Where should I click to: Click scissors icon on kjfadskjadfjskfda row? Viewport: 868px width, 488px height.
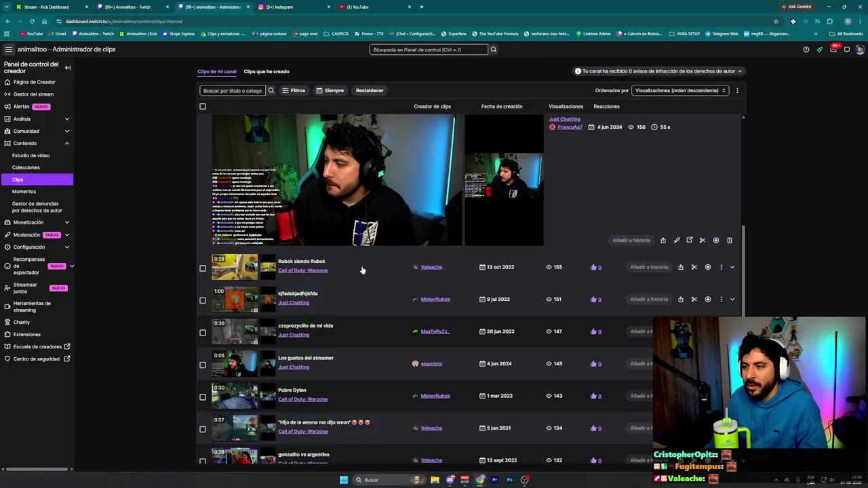point(694,299)
